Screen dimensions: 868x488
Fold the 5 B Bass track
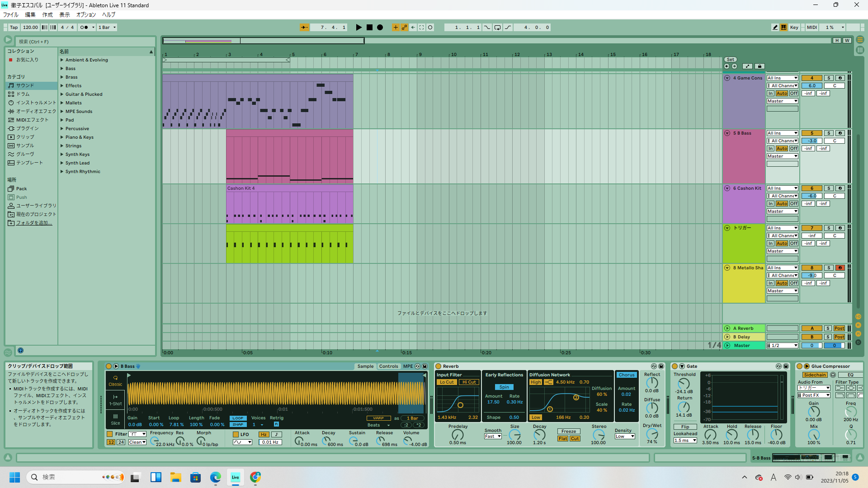coord(727,133)
